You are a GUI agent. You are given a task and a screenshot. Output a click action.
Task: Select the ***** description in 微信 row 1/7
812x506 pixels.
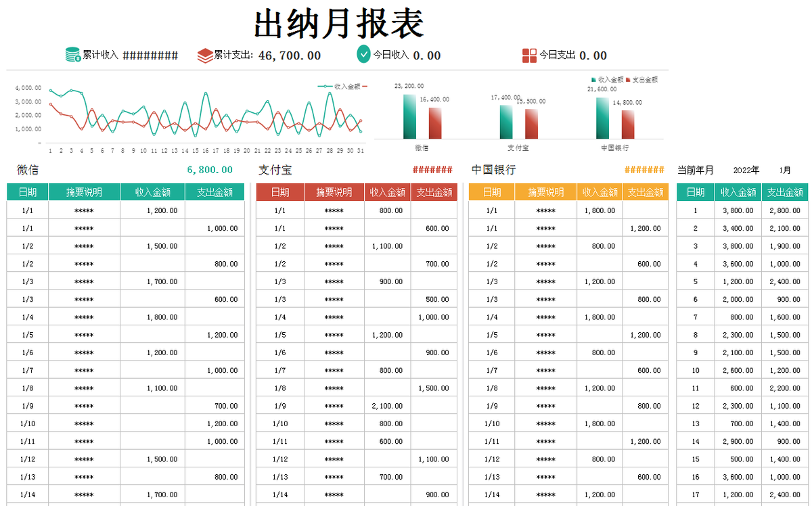(84, 371)
